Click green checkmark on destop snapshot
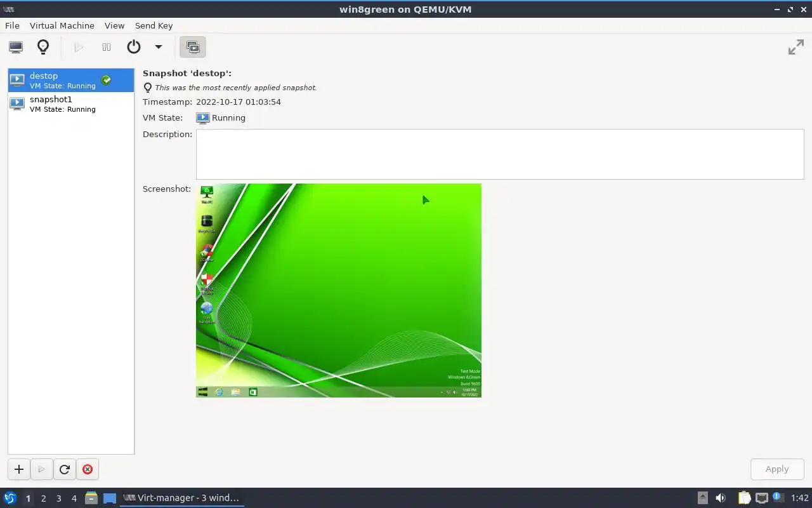Viewport: 812px width, 508px height. pos(107,80)
